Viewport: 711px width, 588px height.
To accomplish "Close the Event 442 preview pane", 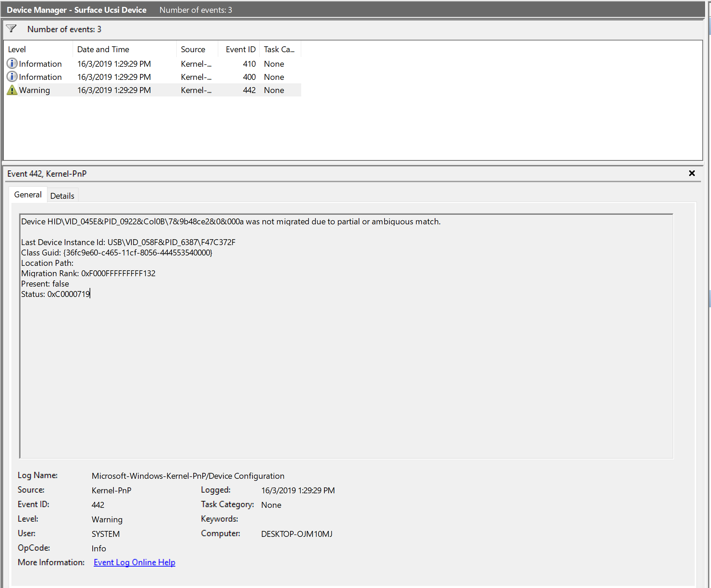I will 692,174.
